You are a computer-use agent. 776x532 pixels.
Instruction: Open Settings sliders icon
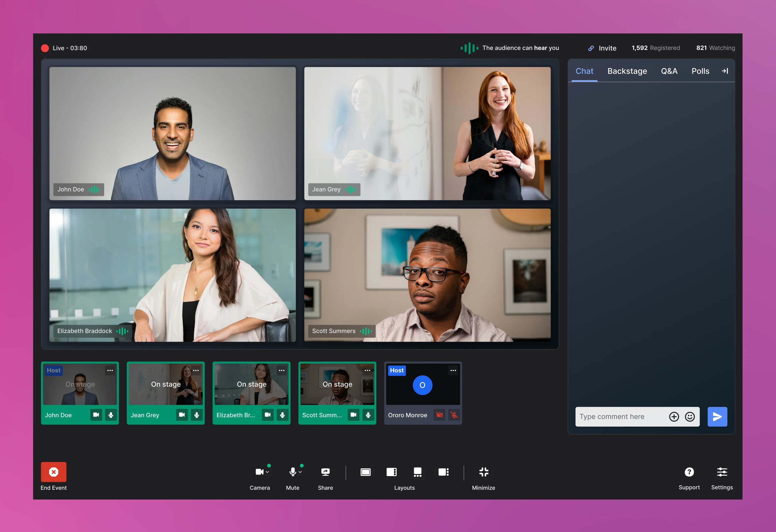tap(722, 472)
